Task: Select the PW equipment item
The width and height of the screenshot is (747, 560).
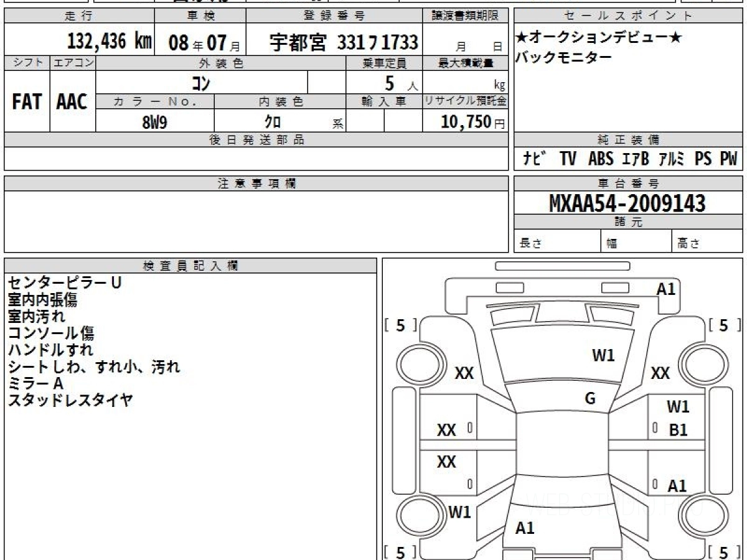Action: pyautogui.click(x=728, y=159)
